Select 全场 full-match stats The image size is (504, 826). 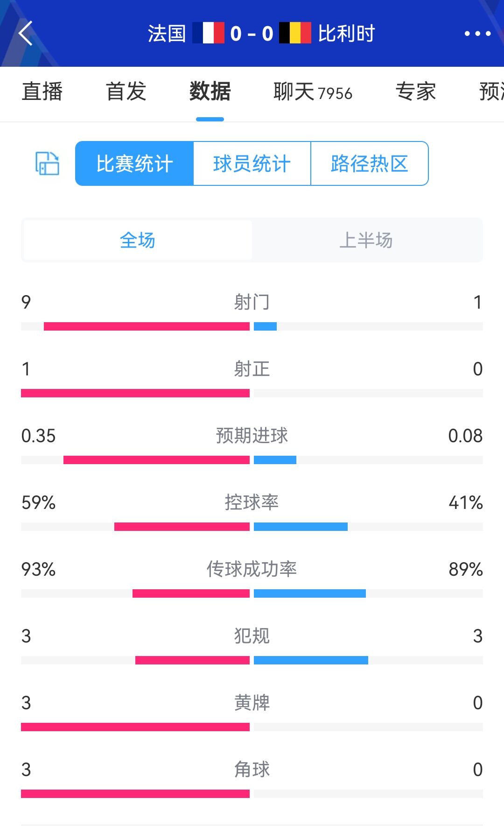pyautogui.click(x=138, y=240)
